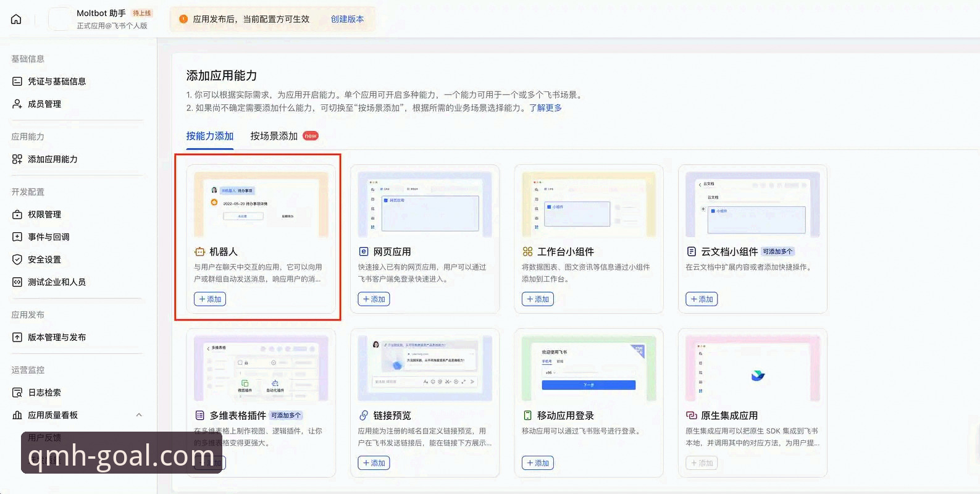Click the 网页应用 card preview image

pos(425,204)
